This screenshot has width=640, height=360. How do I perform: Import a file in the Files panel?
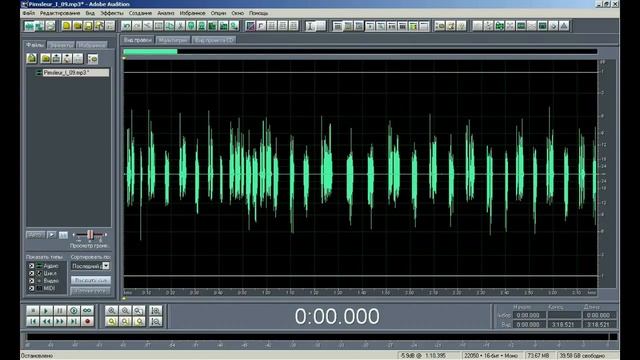click(32, 59)
